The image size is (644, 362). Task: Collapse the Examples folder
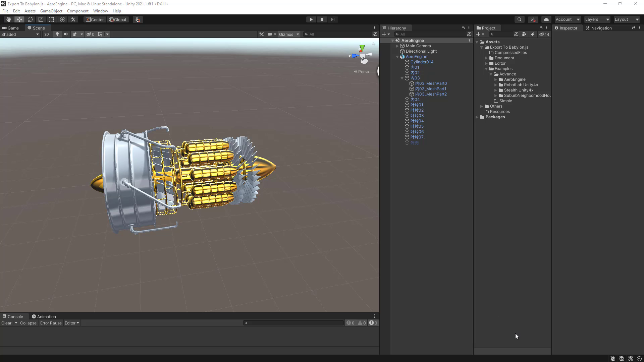point(486,69)
